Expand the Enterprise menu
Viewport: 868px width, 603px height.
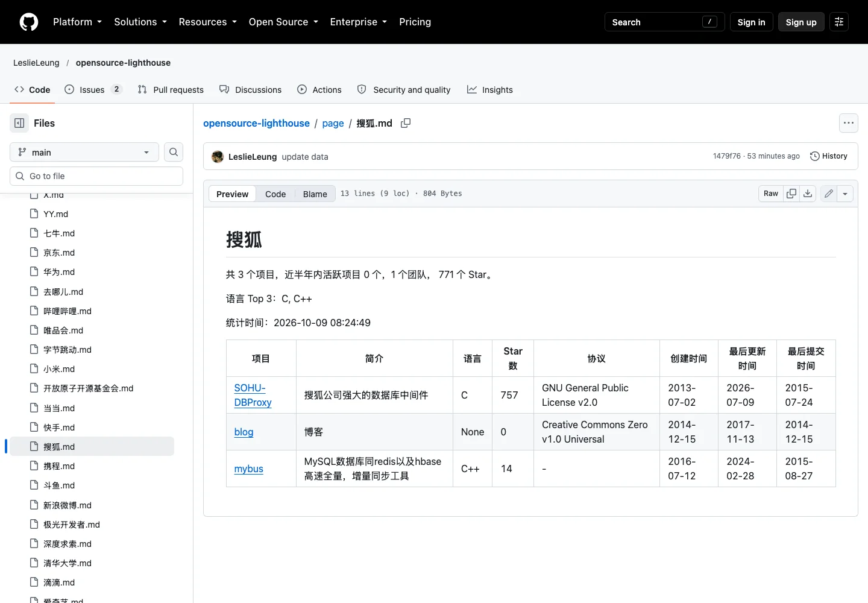[359, 22]
